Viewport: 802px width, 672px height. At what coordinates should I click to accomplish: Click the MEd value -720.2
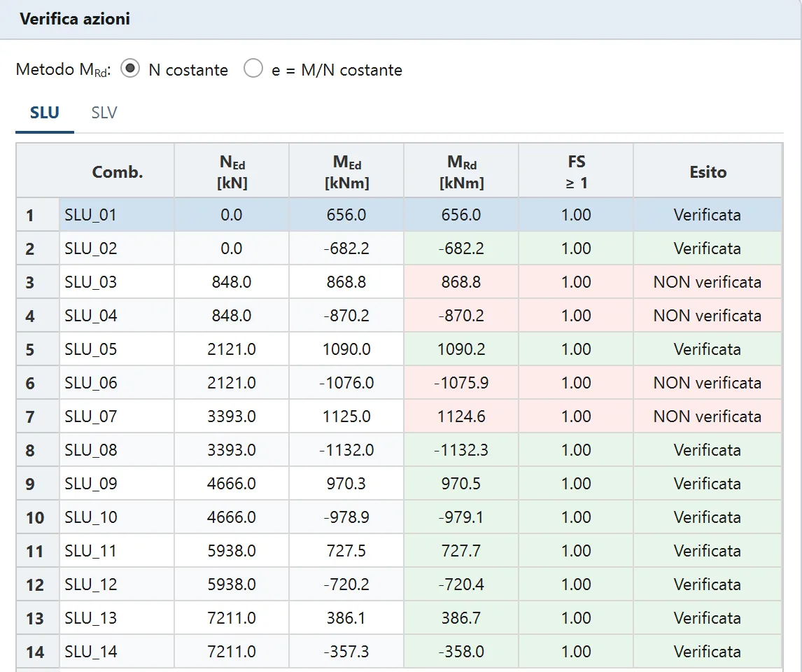(346, 584)
